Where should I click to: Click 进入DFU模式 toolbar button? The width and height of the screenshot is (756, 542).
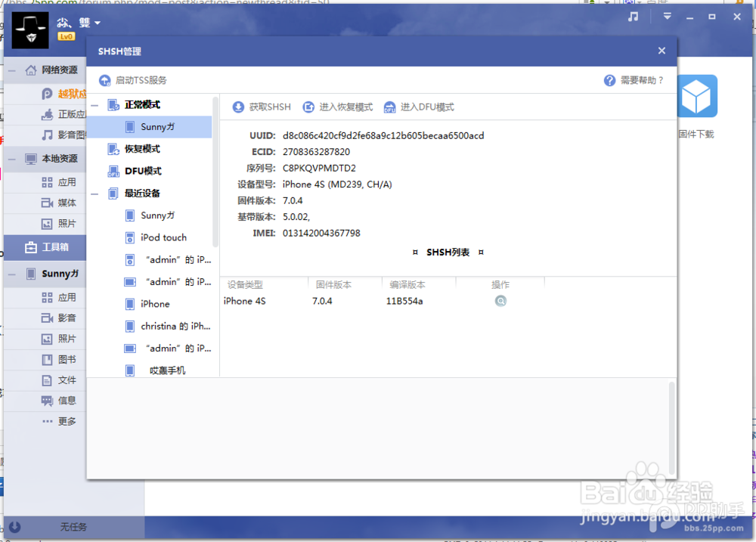pos(419,107)
